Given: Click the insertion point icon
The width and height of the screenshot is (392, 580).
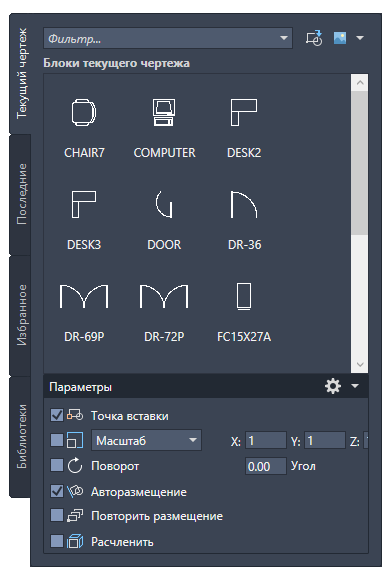Looking at the screenshot, I should point(75,415).
